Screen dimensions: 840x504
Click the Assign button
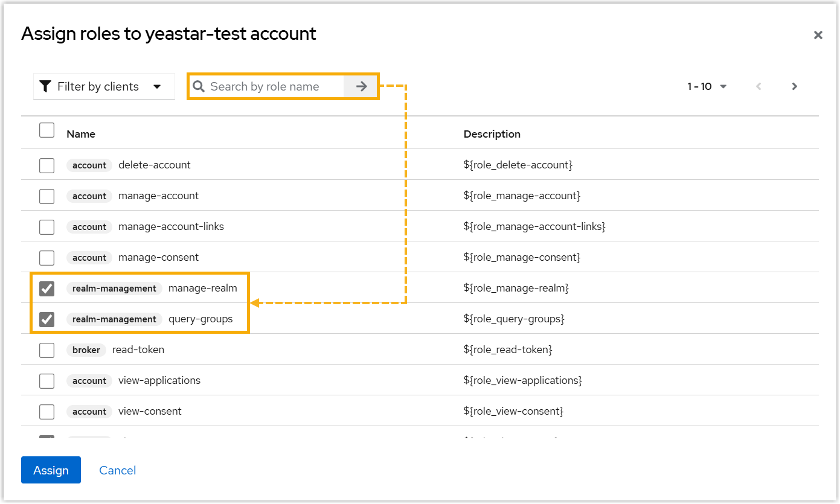pyautogui.click(x=51, y=470)
